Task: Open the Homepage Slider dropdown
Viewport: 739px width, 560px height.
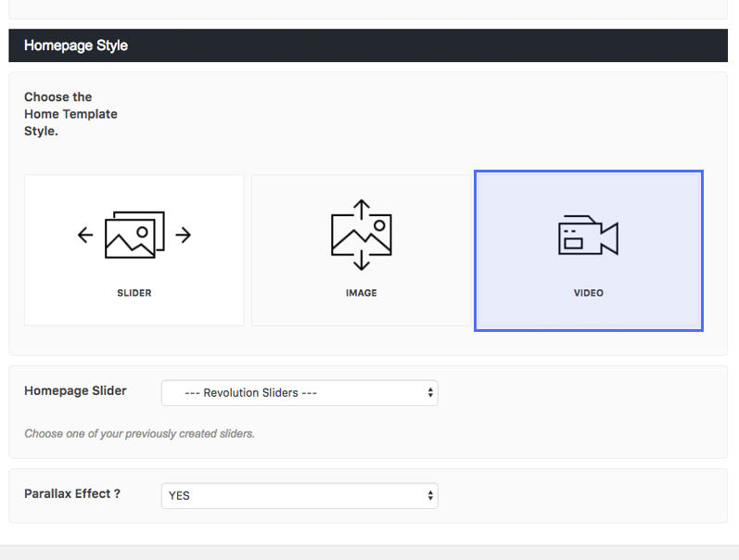Action: [x=299, y=393]
